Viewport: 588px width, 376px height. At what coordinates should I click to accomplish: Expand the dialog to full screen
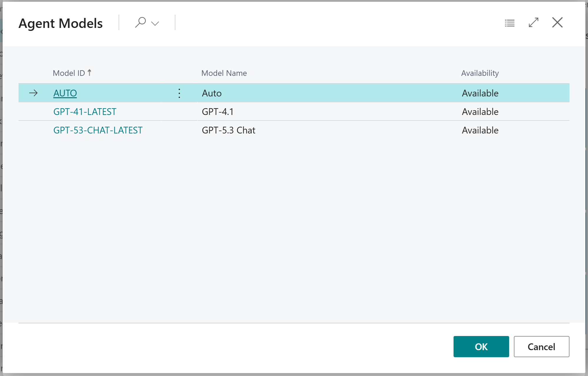pos(534,22)
